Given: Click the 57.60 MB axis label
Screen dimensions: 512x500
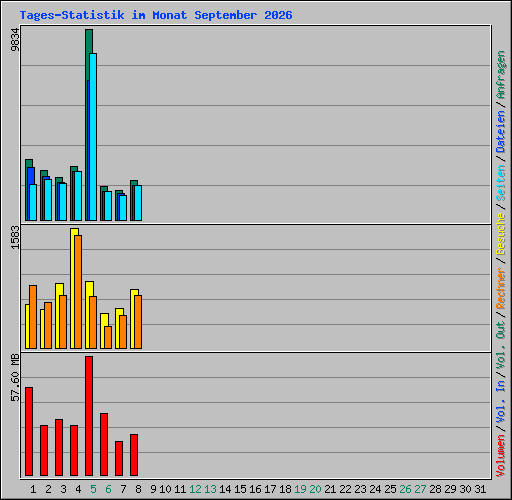Looking at the screenshot, I should pos(15,378).
